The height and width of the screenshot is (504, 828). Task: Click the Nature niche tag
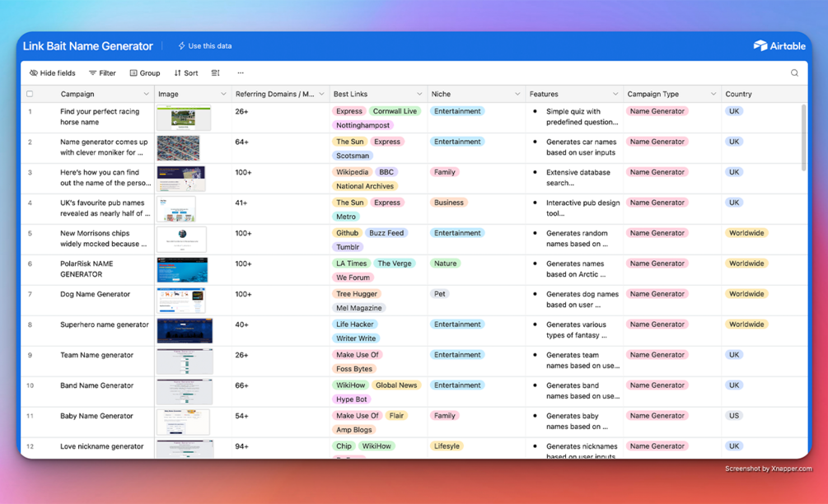445,264
